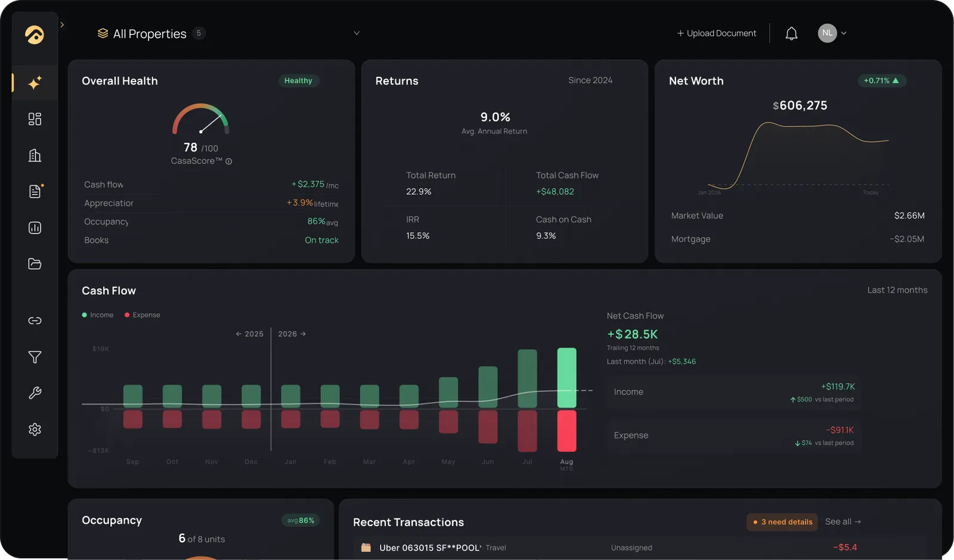Open the Expense -$91.1K summary row

point(735,435)
